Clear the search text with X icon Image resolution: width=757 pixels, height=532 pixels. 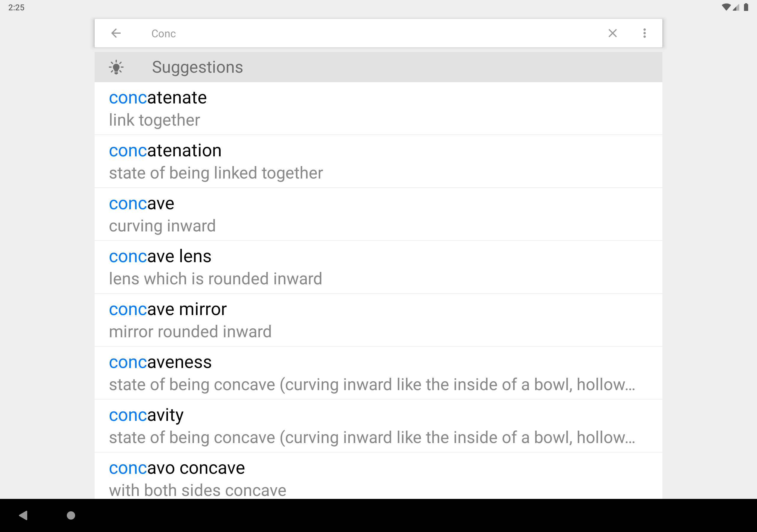(x=613, y=33)
